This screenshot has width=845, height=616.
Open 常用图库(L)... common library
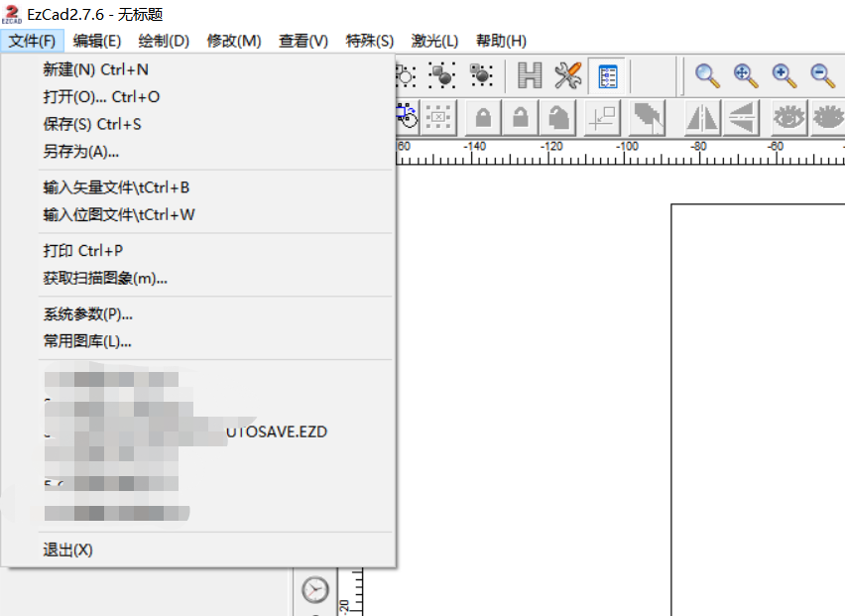(198, 341)
